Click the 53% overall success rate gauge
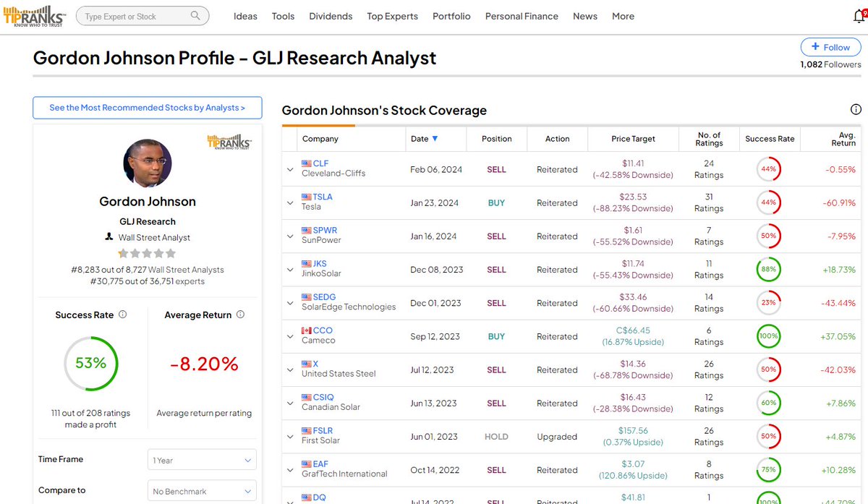 (x=91, y=363)
